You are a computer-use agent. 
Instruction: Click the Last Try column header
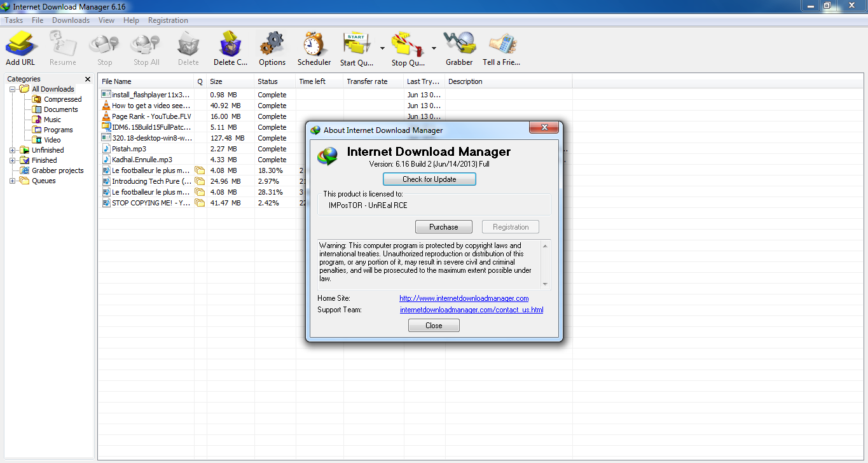click(x=424, y=81)
